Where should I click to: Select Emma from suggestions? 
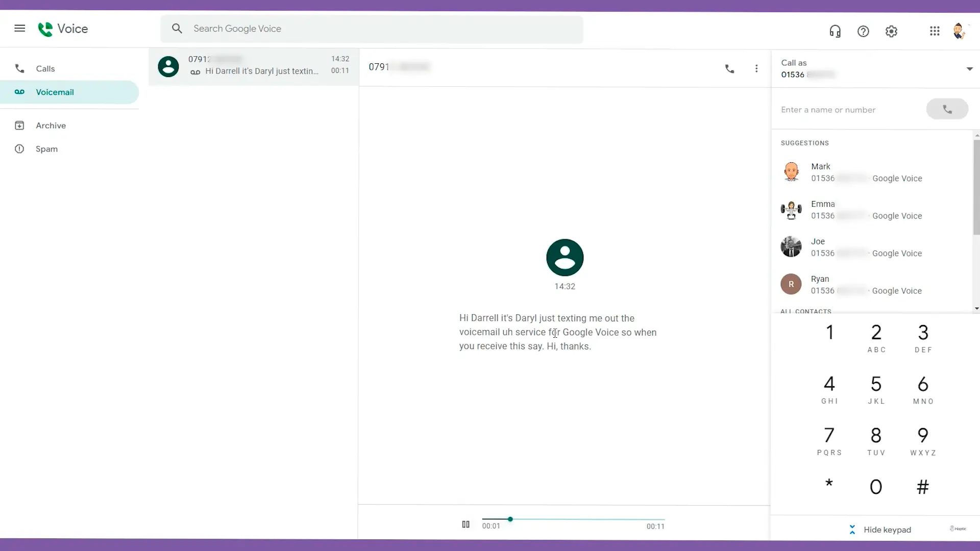[872, 210]
